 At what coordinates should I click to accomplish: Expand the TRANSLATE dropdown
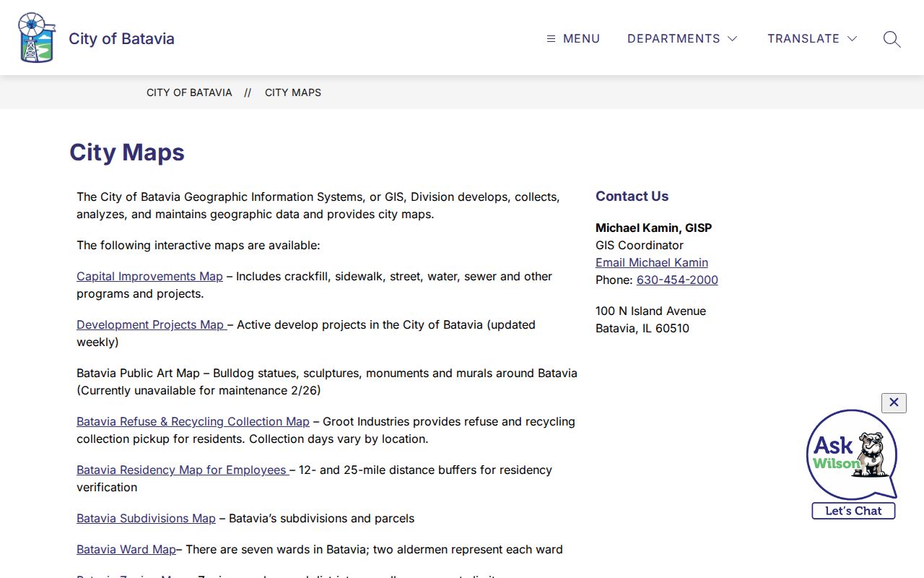[x=812, y=39]
